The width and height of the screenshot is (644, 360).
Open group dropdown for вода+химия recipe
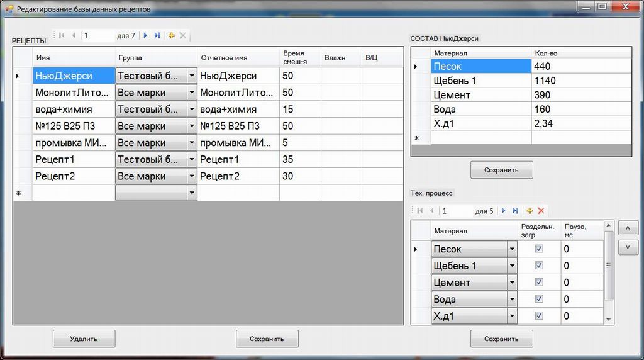(192, 110)
